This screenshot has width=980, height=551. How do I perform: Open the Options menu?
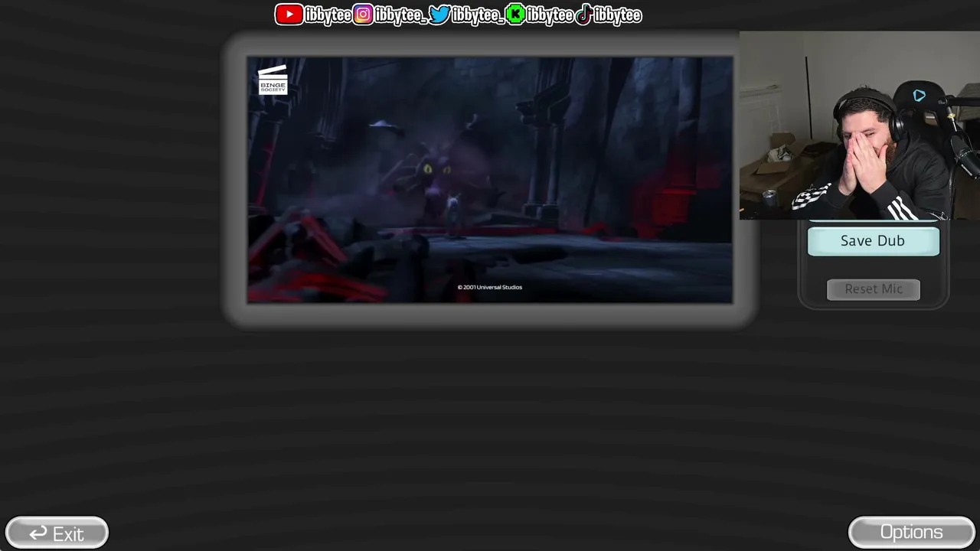pyautogui.click(x=911, y=533)
